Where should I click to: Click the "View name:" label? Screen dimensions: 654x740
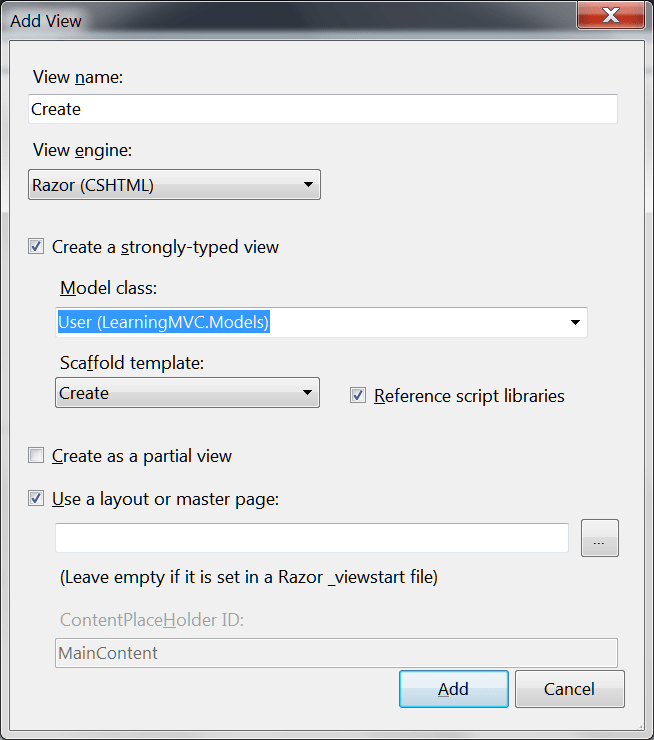[x=78, y=77]
